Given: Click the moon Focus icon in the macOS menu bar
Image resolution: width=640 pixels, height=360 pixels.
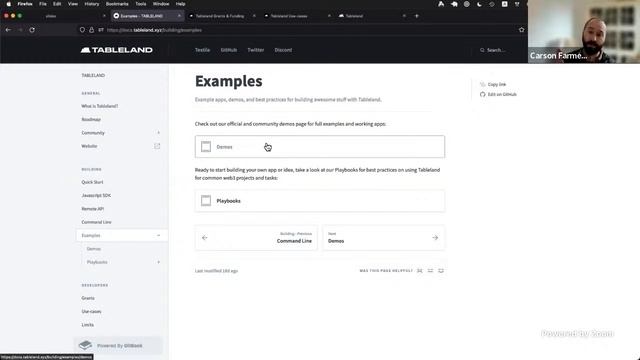Looking at the screenshot, I should 479,4.
